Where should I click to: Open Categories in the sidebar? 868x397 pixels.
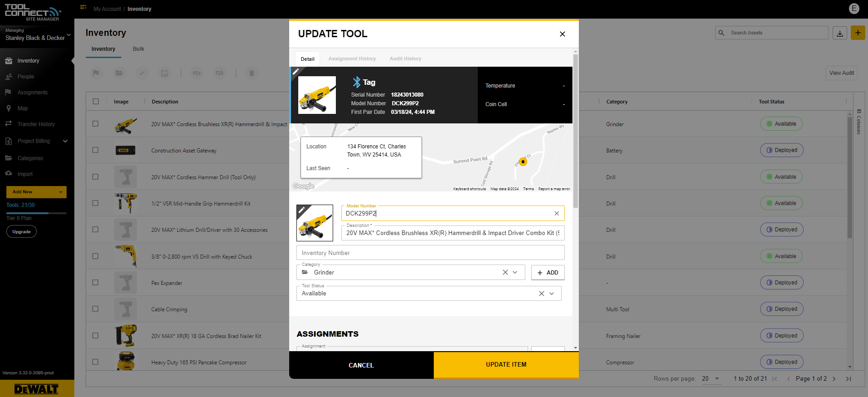(x=30, y=158)
